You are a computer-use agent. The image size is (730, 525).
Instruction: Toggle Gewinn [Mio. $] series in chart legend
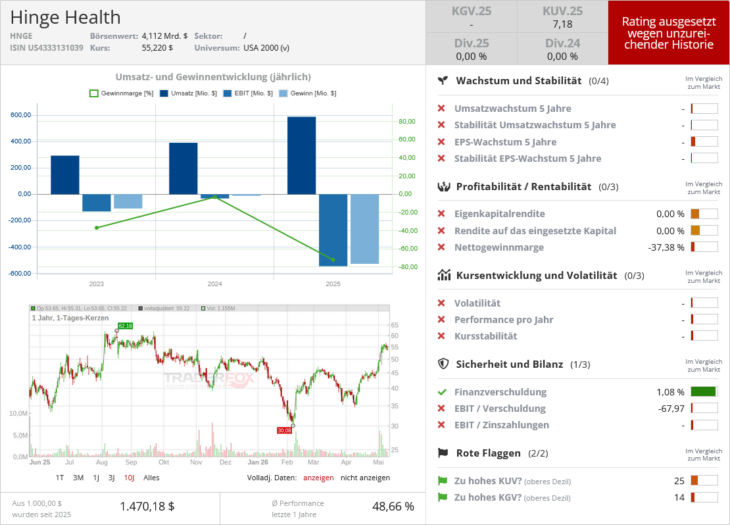pos(308,94)
